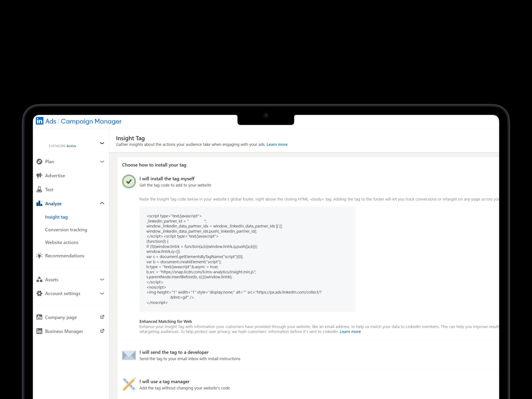Open the Account settings label
Image resolution: width=532 pixels, height=399 pixels.
[x=63, y=293]
